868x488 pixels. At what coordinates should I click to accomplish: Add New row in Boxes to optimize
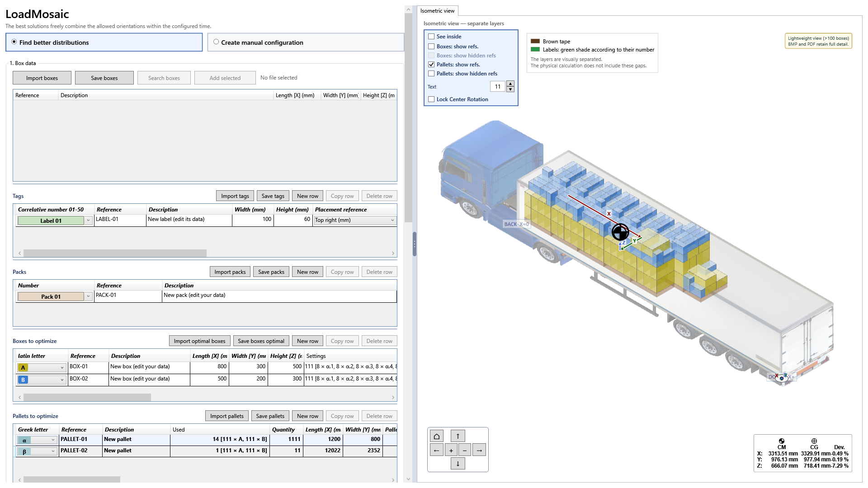click(307, 341)
